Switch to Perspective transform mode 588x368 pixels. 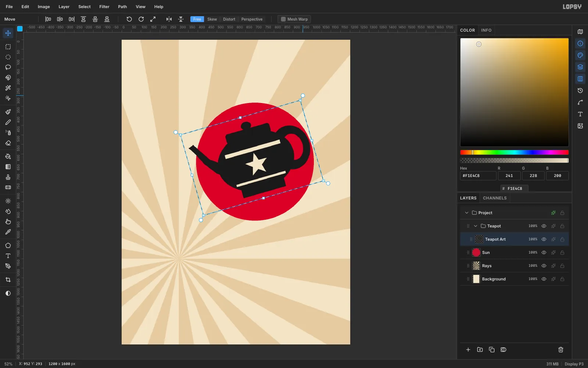coord(252,19)
